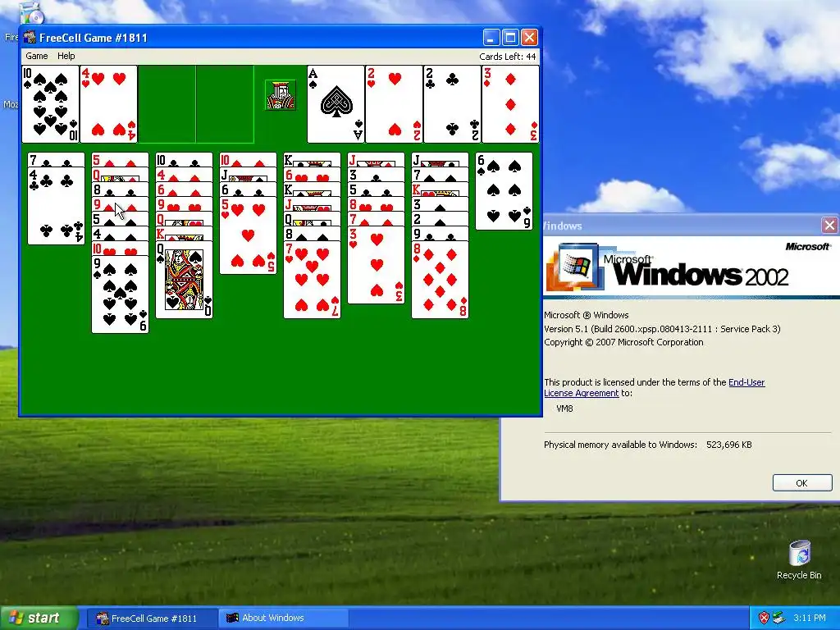Select the 6 of clubs card
Viewport: 840px width, 630px height.
coord(248,189)
